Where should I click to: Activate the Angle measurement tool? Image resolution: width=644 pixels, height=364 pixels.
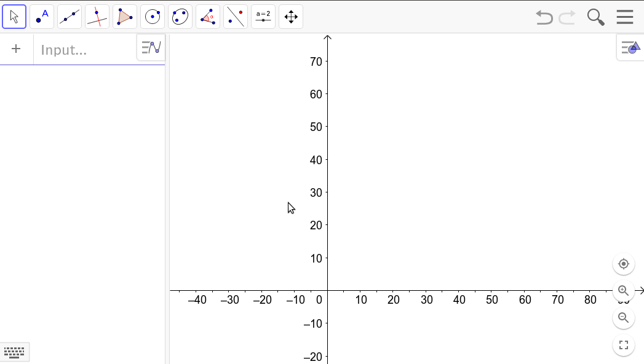click(207, 17)
